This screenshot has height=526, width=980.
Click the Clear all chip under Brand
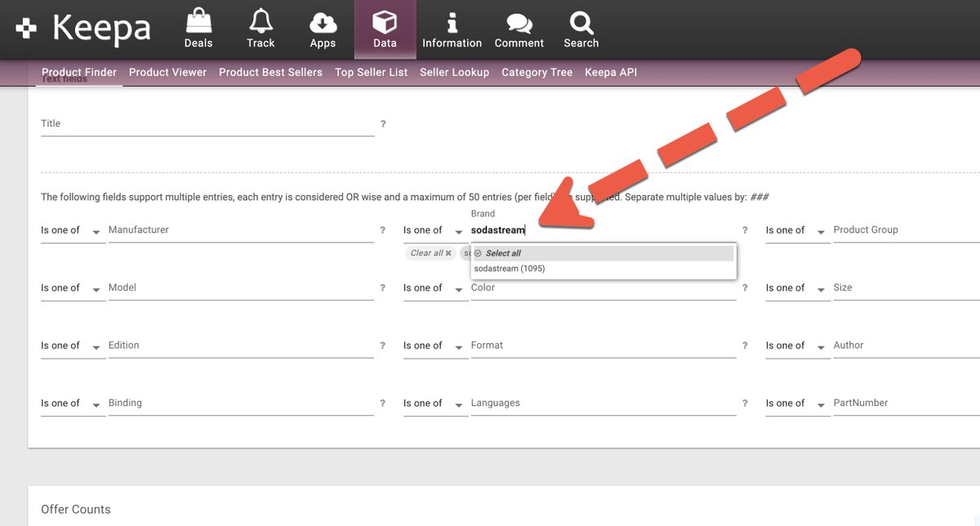point(430,253)
